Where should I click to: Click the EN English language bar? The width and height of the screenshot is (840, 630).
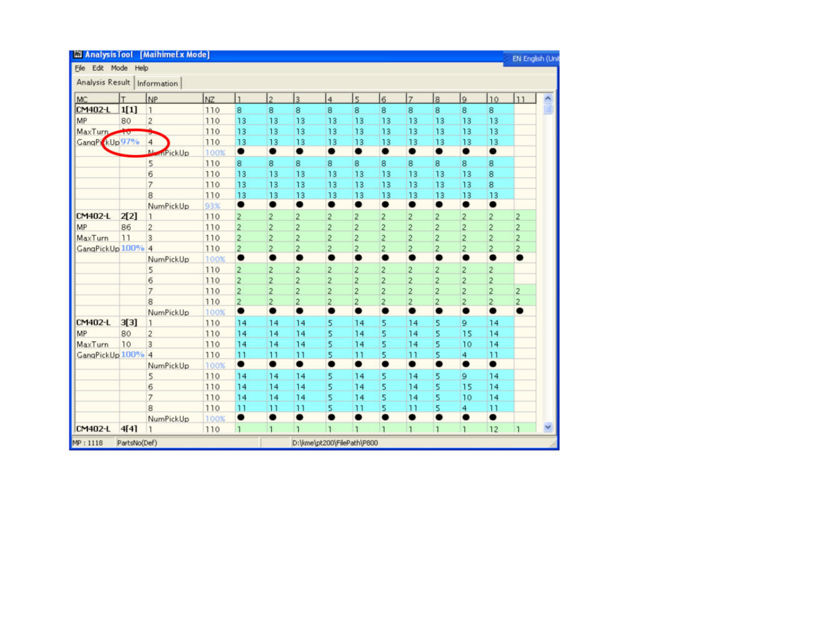[531, 59]
